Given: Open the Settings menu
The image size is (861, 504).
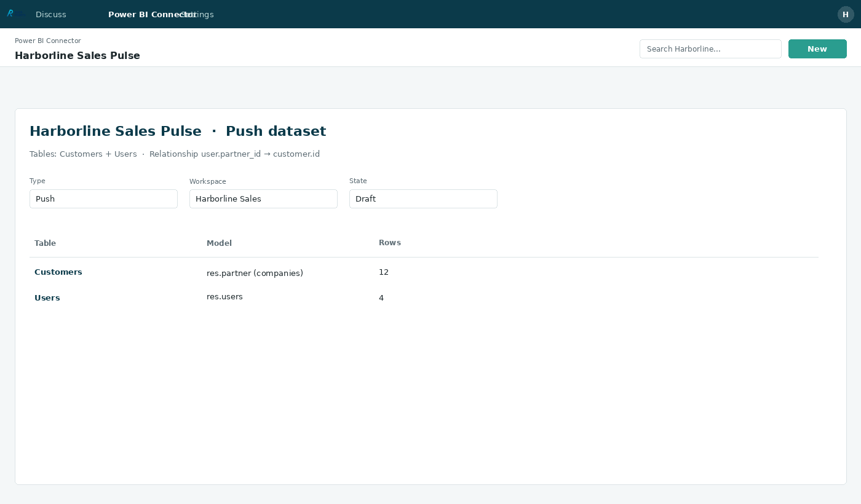Looking at the screenshot, I should click(198, 14).
